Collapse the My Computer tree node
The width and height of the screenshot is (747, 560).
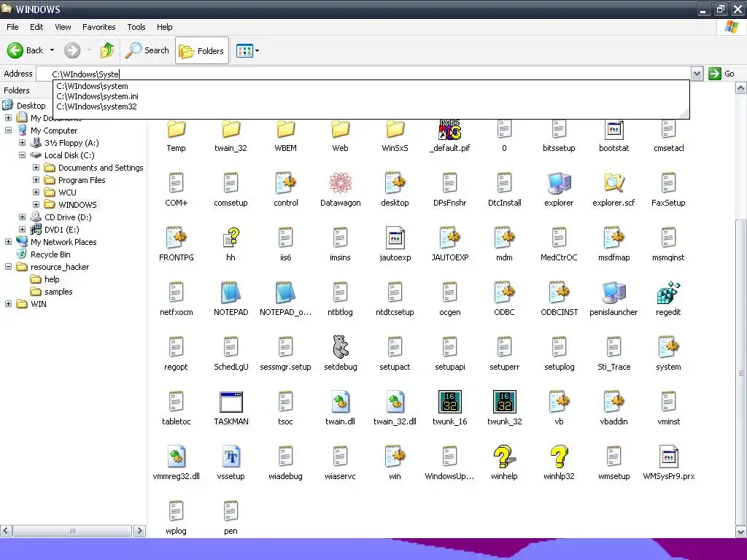8,130
